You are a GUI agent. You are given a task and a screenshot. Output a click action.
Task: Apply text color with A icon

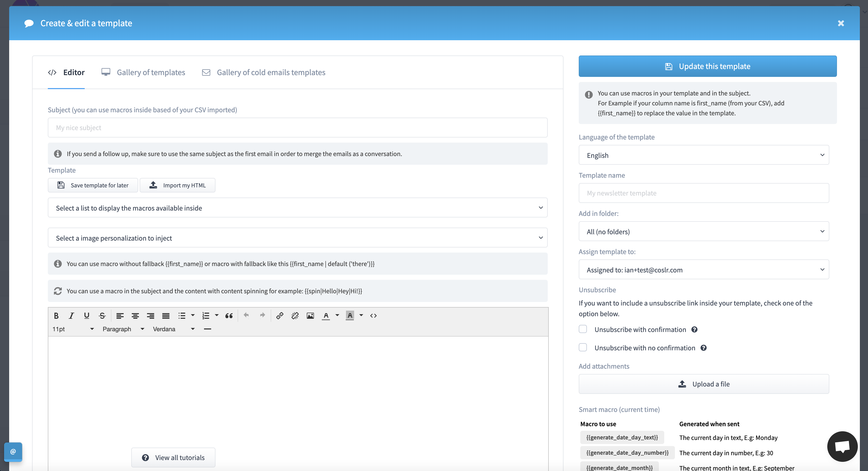pos(326,316)
